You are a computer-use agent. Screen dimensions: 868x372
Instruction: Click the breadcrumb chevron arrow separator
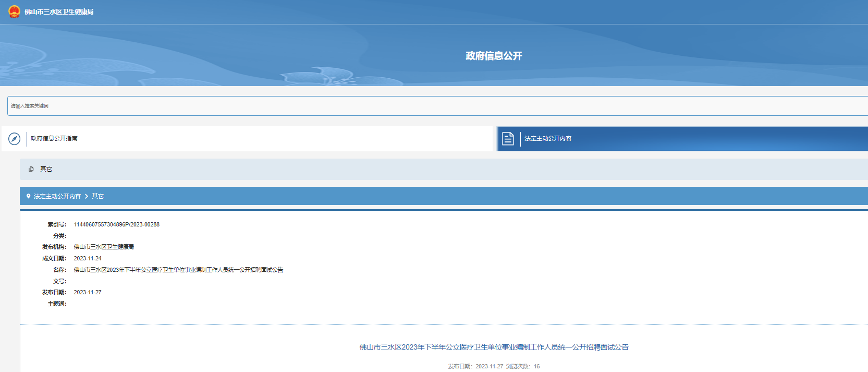coord(87,196)
